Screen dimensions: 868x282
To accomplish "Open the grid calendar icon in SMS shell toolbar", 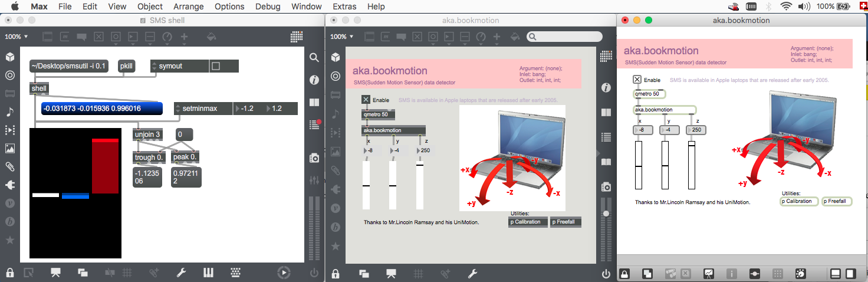I will tap(297, 37).
